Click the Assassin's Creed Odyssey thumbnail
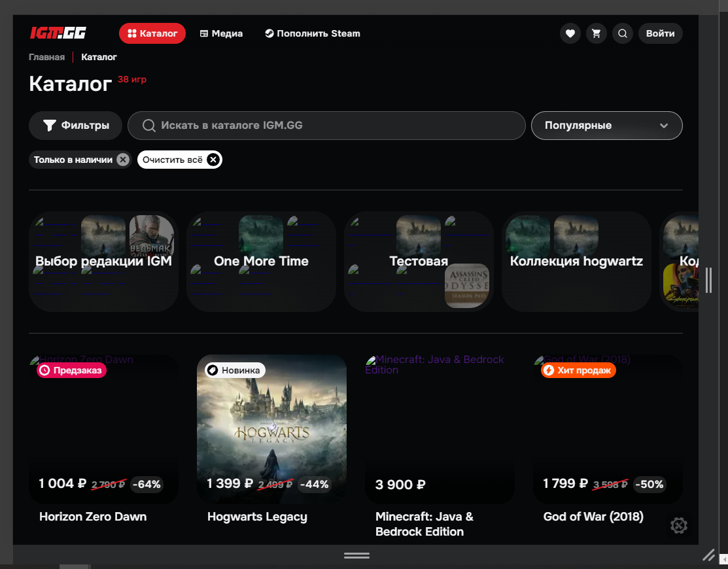 click(466, 285)
